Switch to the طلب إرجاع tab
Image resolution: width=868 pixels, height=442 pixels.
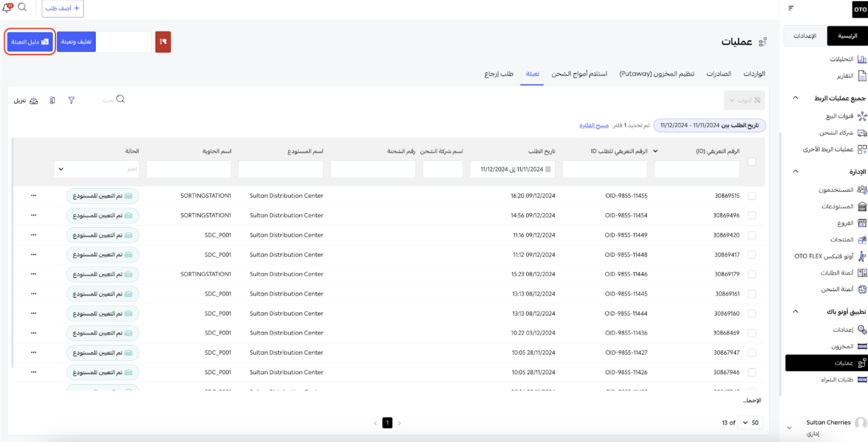pyautogui.click(x=499, y=74)
